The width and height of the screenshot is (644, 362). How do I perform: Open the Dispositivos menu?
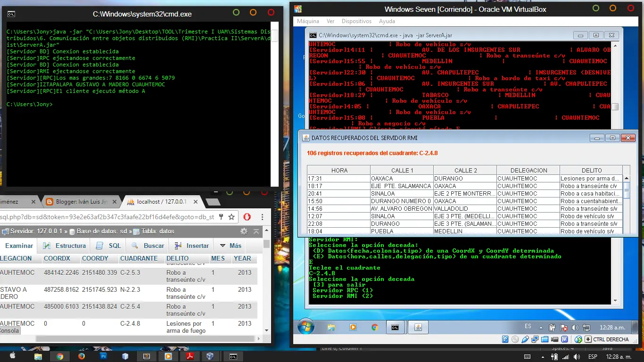[x=356, y=21]
